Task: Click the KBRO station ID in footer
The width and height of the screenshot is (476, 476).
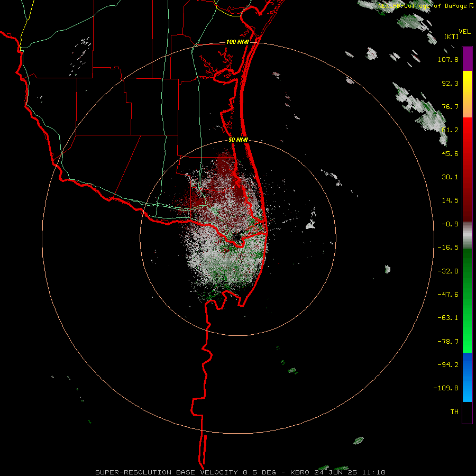Action: tap(300, 472)
